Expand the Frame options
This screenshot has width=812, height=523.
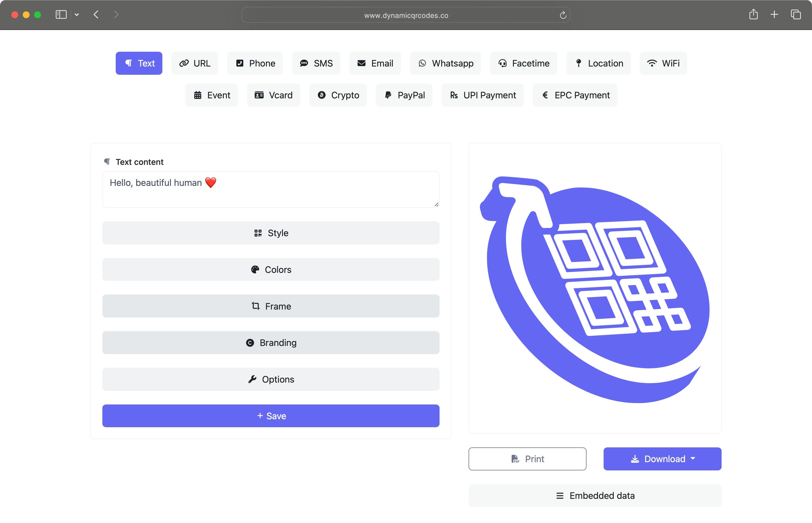coord(271,306)
